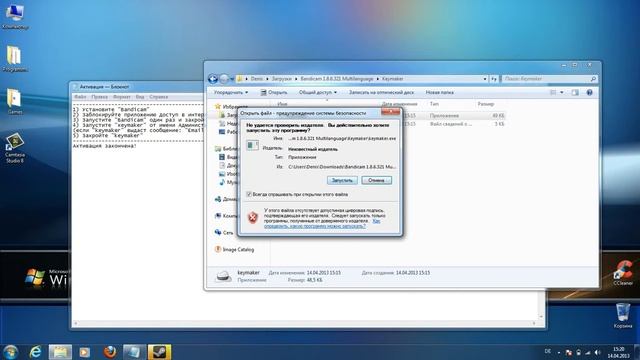Open the address bar history dropdown arrow
Viewport: 640px width, 360px height.
tap(485, 79)
